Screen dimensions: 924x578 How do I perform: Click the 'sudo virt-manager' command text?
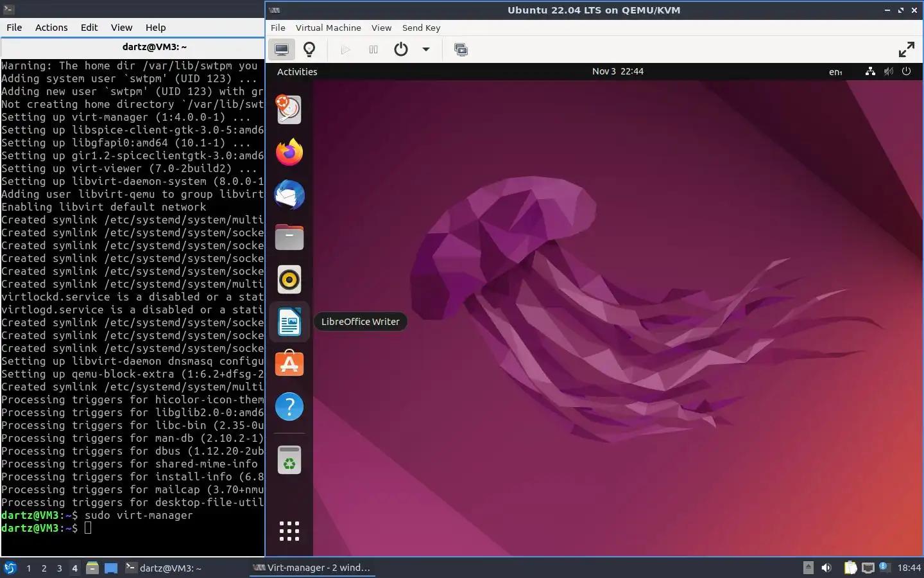pyautogui.click(x=139, y=515)
